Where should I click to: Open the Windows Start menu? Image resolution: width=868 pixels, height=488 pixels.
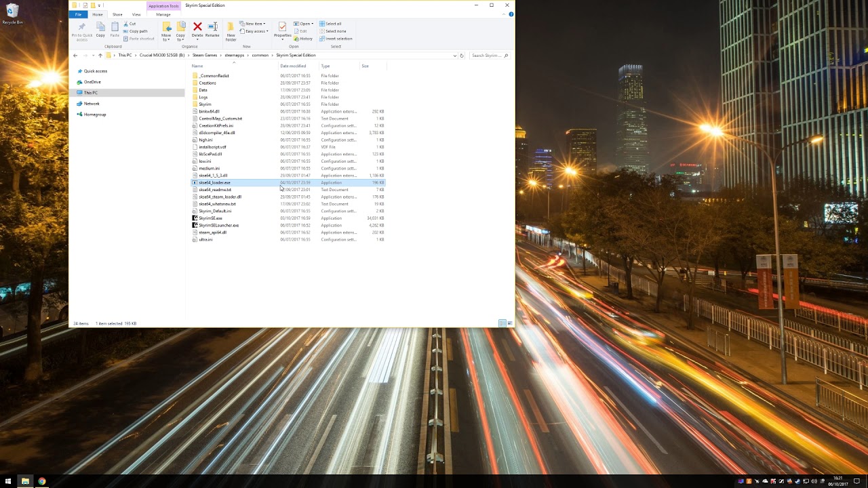click(8, 481)
